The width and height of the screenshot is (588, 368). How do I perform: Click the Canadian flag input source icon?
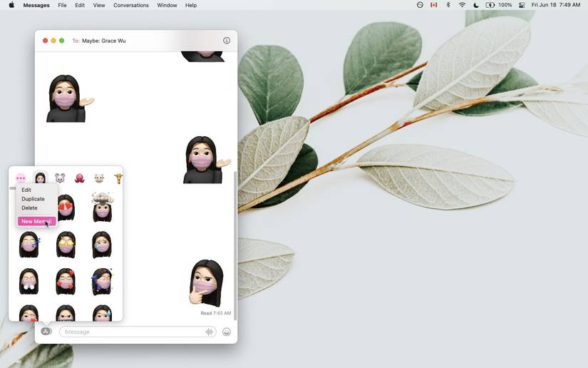pyautogui.click(x=434, y=5)
